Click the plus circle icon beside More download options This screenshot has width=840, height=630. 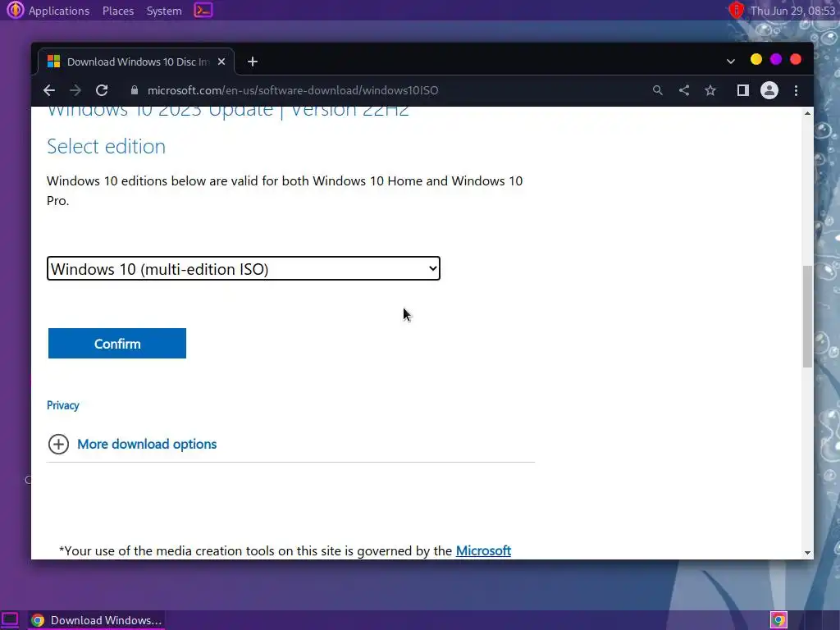point(58,444)
